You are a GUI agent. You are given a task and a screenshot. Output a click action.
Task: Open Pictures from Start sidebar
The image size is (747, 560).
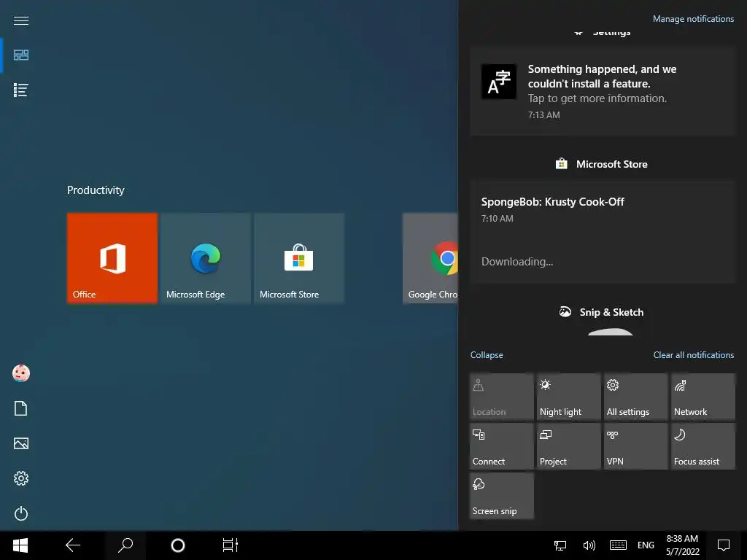click(x=21, y=443)
